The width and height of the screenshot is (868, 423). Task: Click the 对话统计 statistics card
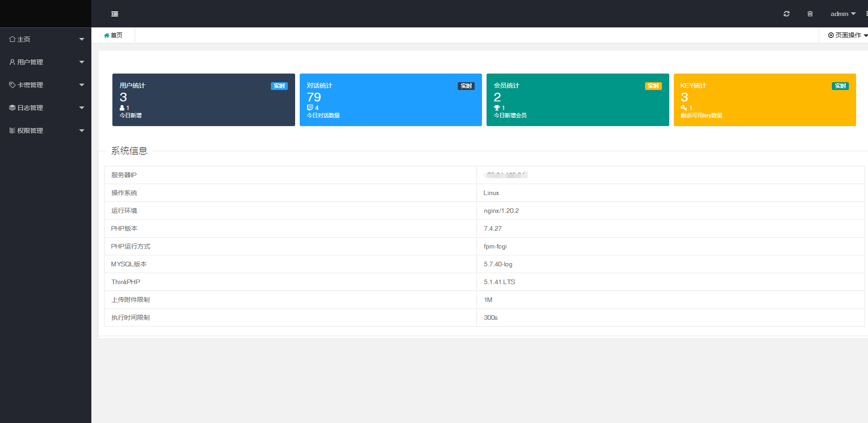391,100
